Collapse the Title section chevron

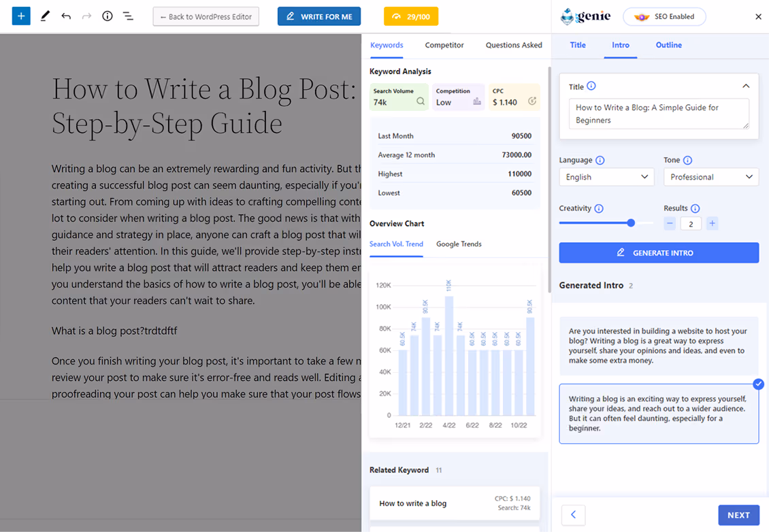coord(746,86)
